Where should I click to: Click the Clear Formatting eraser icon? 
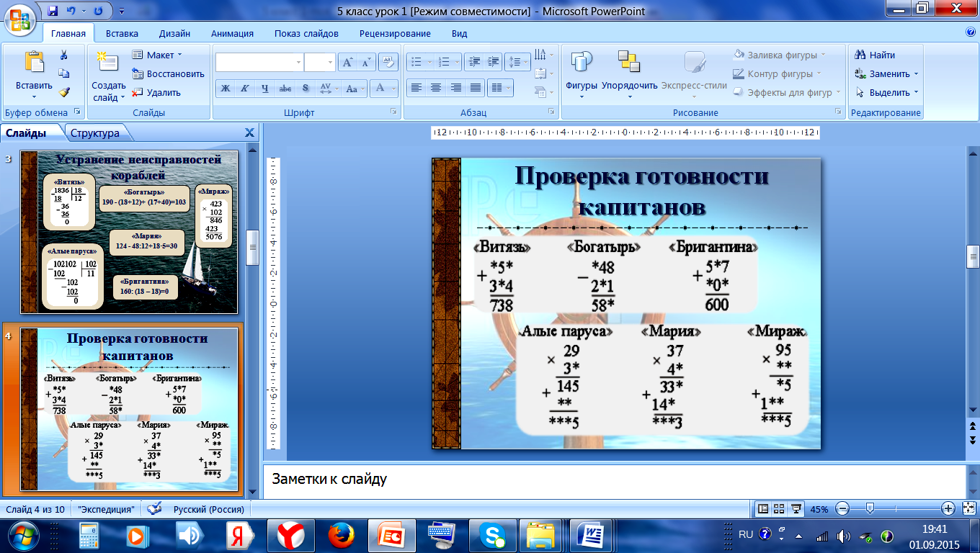389,63
